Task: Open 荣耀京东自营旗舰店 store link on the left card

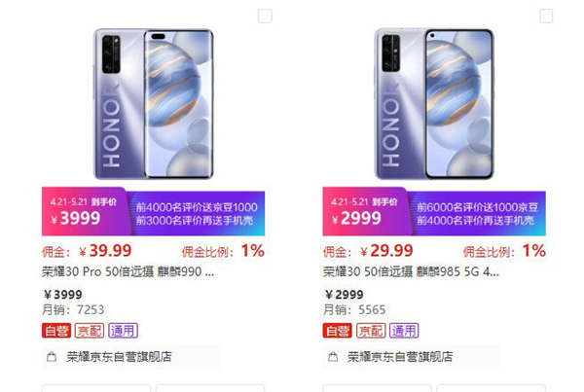Action: (x=119, y=357)
